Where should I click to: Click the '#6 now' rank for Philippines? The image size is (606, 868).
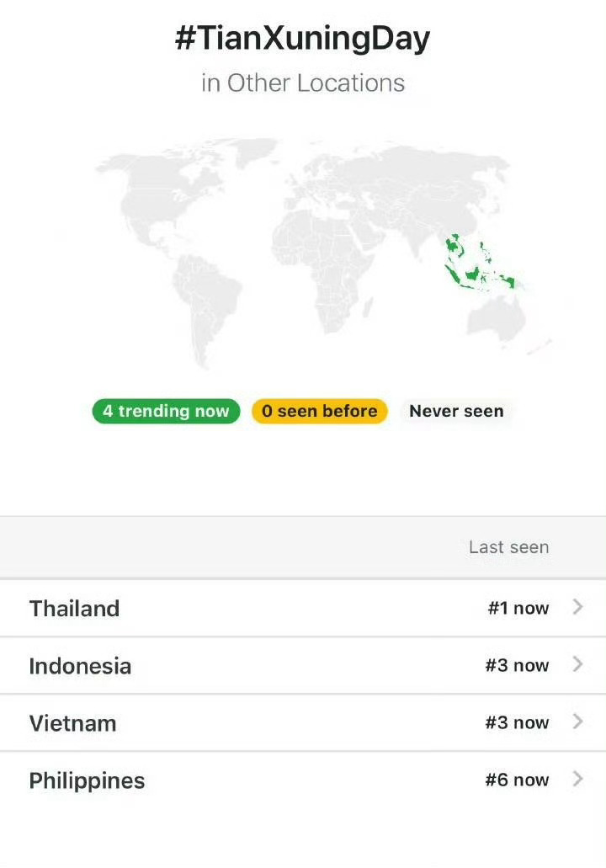click(518, 780)
